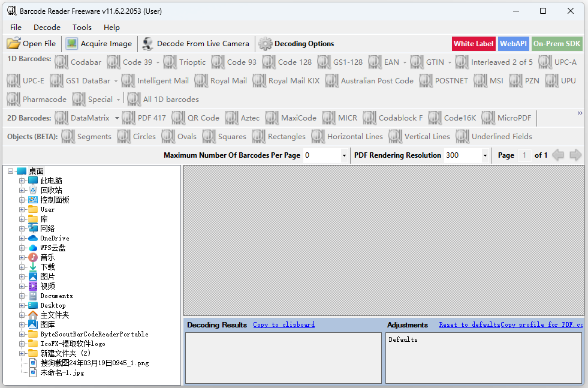Select the PZN barcode icon
The height and width of the screenshot is (388, 588).
(x=515, y=81)
